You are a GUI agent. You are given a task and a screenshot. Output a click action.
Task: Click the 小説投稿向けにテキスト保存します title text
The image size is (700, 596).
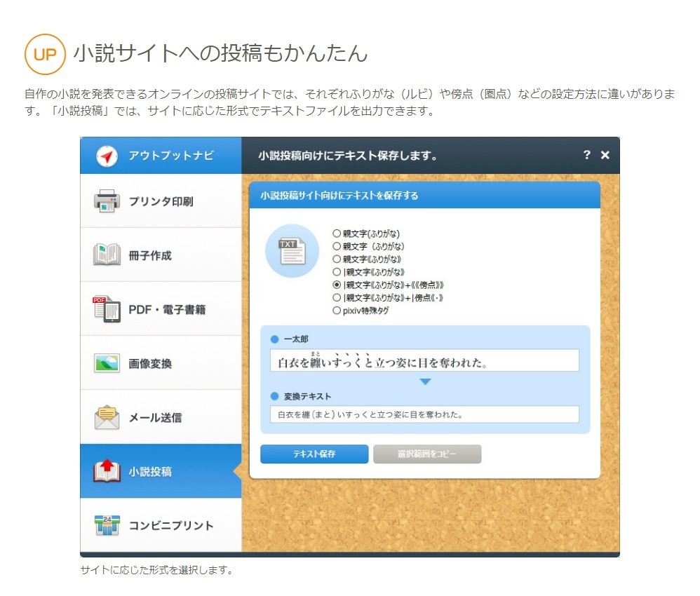[x=347, y=156]
